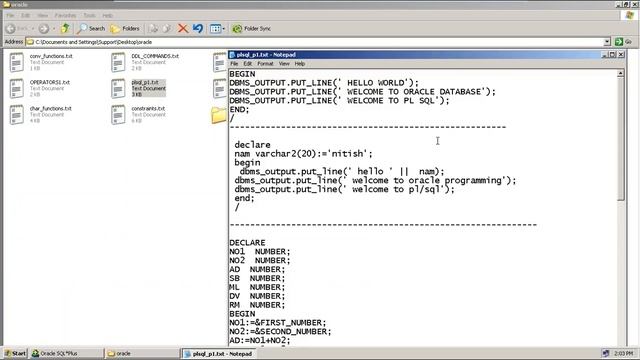Go forward in the Explorer toolbar
The width and height of the screenshot is (640, 360).
tap(44, 29)
